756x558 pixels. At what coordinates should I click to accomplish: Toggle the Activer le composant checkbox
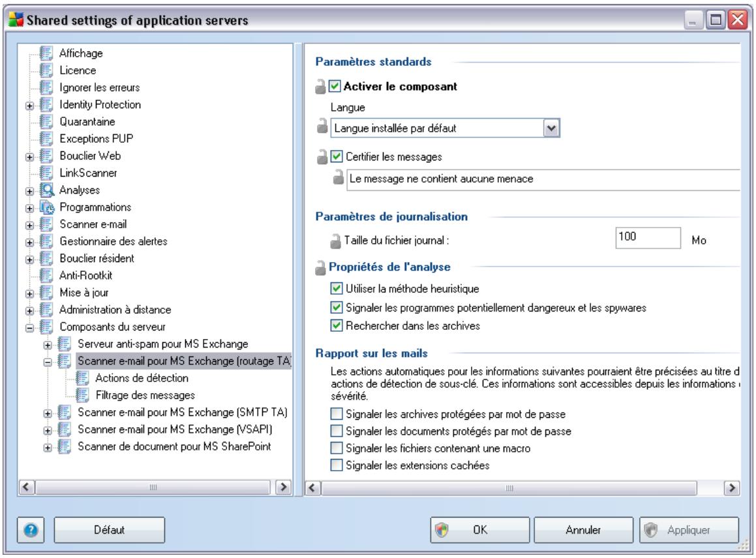335,86
